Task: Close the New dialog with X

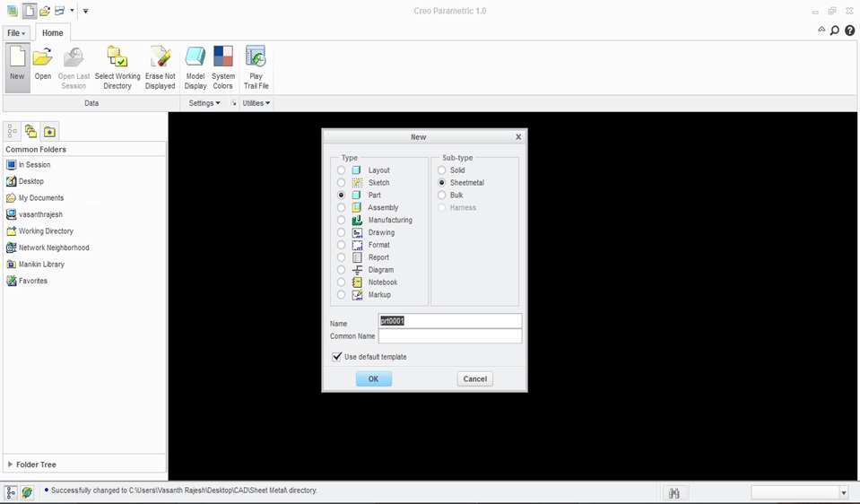Action: (518, 137)
